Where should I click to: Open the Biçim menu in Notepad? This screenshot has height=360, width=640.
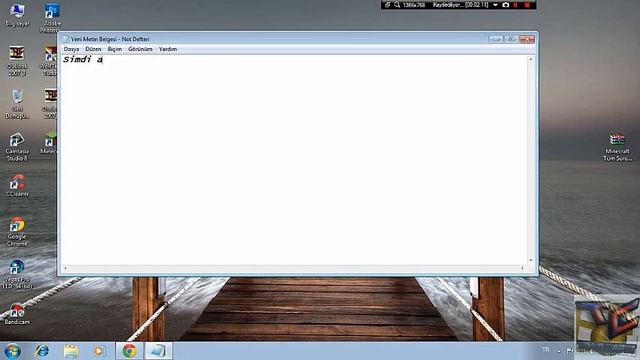[115, 49]
